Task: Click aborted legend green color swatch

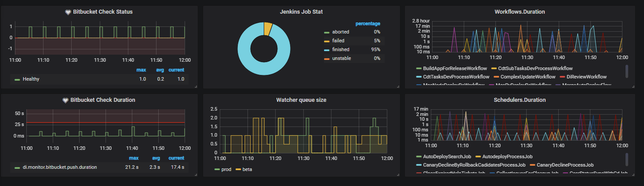Action: 327,33
